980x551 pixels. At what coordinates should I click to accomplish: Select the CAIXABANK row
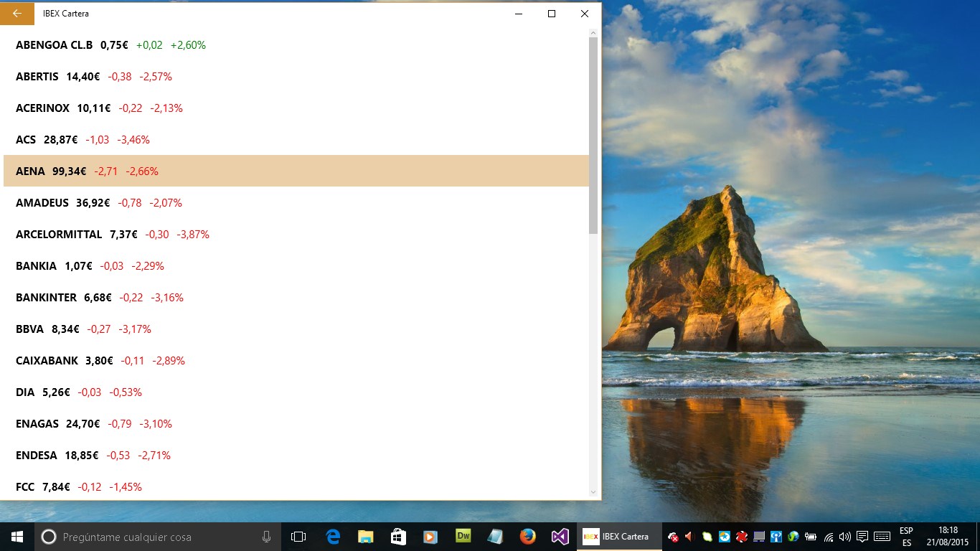pyautogui.click(x=296, y=360)
